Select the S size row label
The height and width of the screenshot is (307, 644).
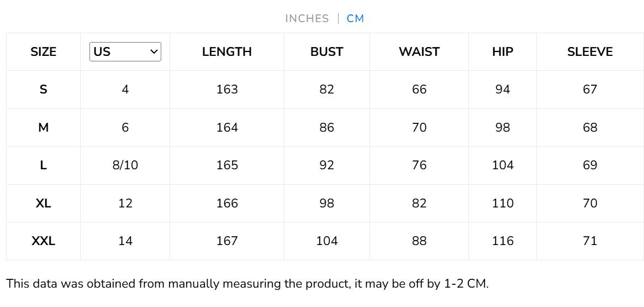pyautogui.click(x=43, y=90)
